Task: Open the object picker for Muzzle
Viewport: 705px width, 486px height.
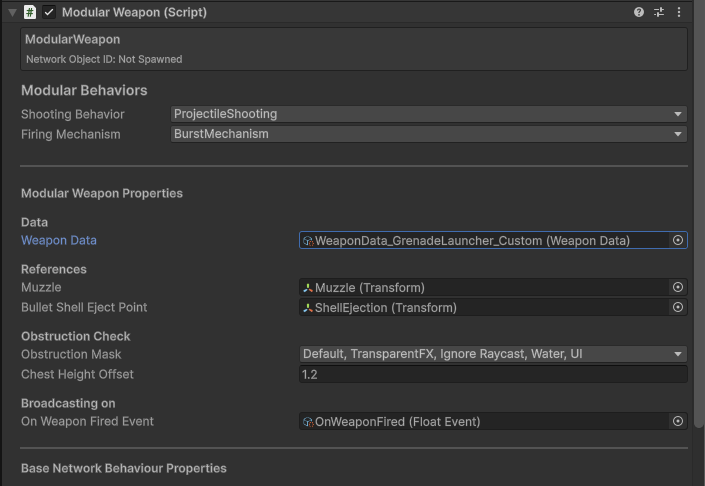Action: pyautogui.click(x=678, y=287)
